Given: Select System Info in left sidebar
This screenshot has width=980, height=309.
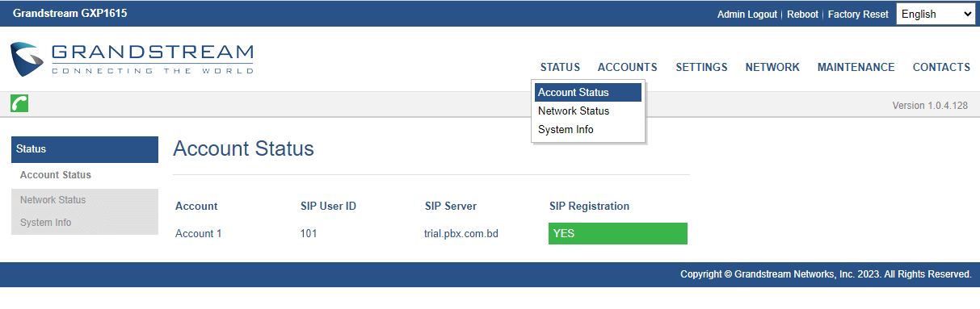Looking at the screenshot, I should click(85, 223).
